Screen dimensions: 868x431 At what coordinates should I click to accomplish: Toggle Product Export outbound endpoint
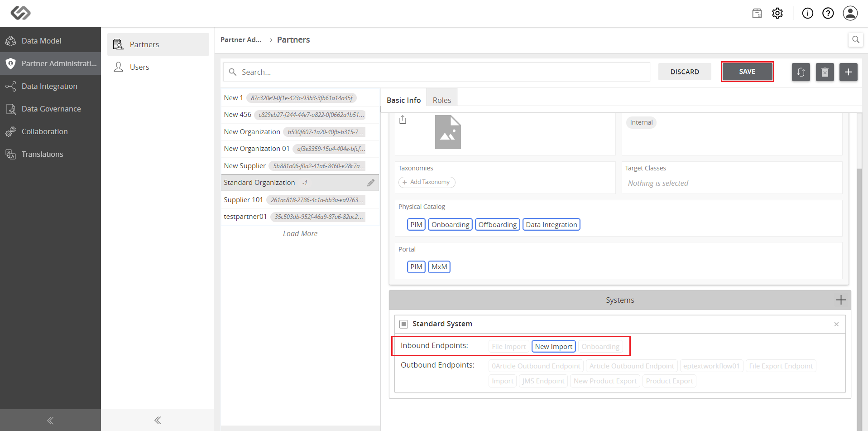669,381
